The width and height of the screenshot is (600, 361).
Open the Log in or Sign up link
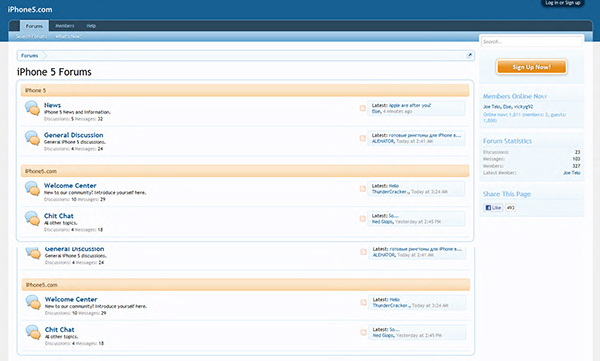[562, 3]
